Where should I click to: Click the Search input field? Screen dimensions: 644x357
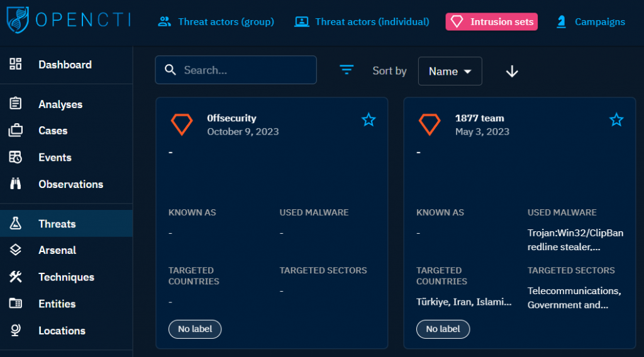(x=236, y=70)
